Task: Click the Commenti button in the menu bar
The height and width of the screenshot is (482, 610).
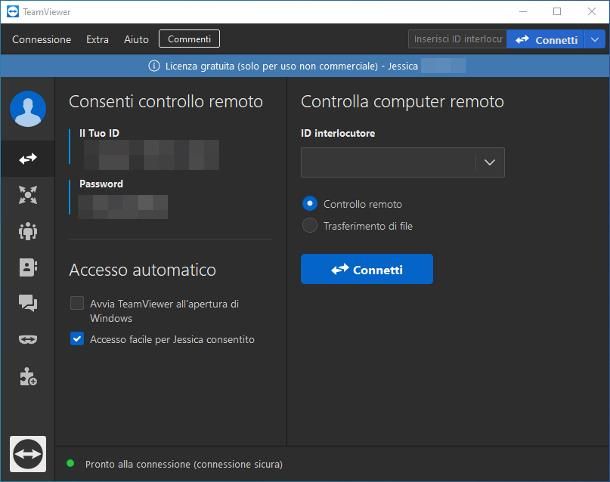Action: [x=189, y=39]
